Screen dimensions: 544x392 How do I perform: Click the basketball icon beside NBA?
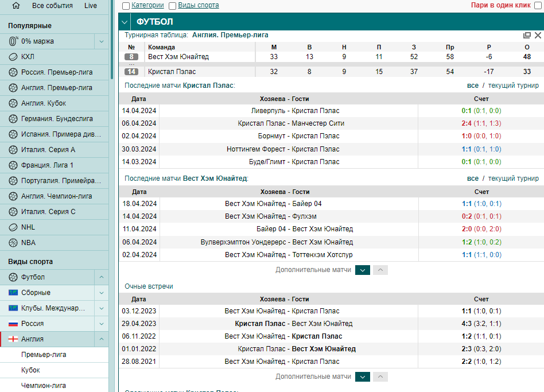(13, 242)
